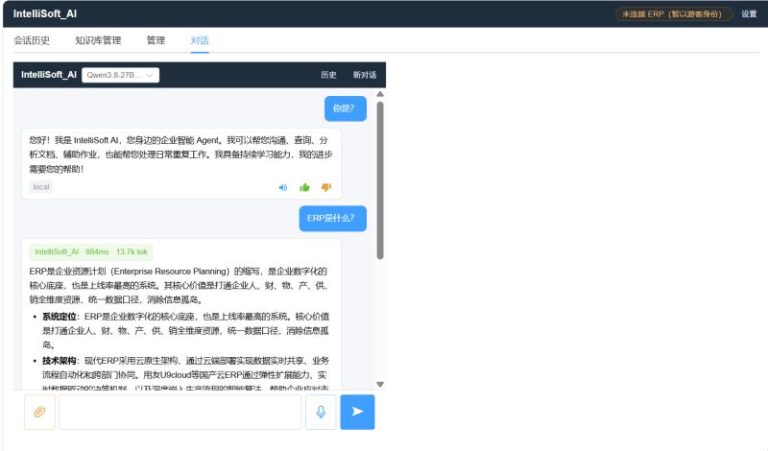Click the paperclip attachment icon
Screen dimensions: 768x451
click(40, 412)
